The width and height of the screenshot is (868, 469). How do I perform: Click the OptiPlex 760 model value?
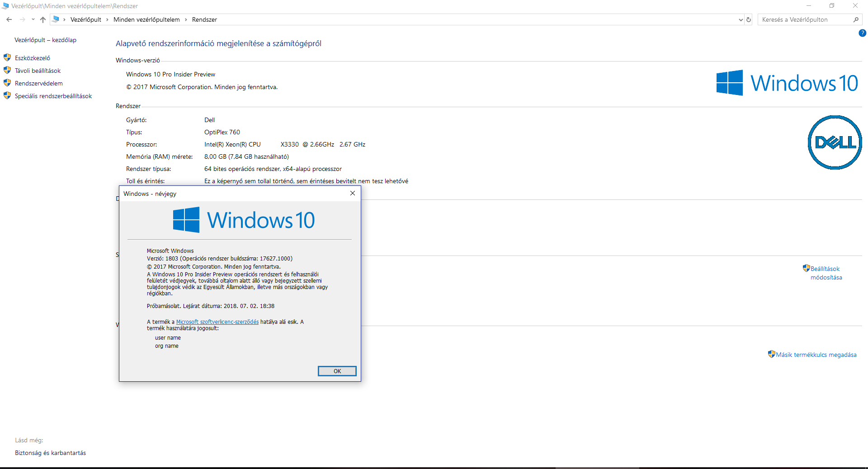click(x=222, y=132)
